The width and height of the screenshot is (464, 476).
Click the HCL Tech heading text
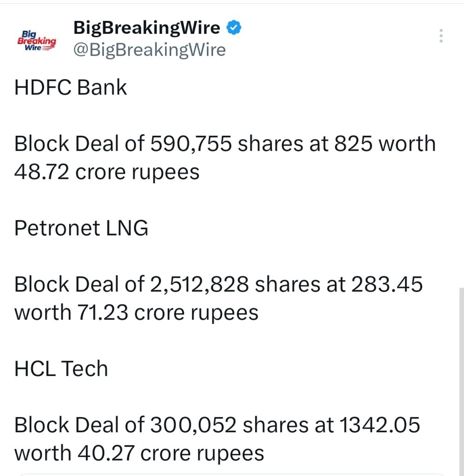pos(60,369)
